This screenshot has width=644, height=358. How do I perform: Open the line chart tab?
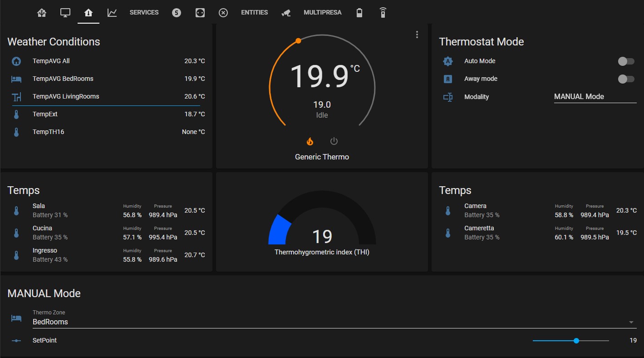112,13
